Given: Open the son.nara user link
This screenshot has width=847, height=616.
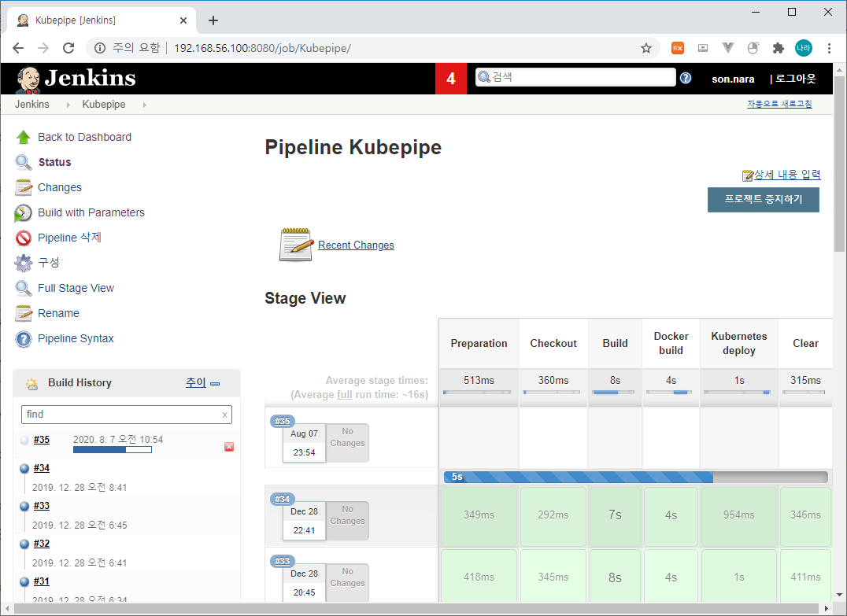Looking at the screenshot, I should click(x=733, y=79).
